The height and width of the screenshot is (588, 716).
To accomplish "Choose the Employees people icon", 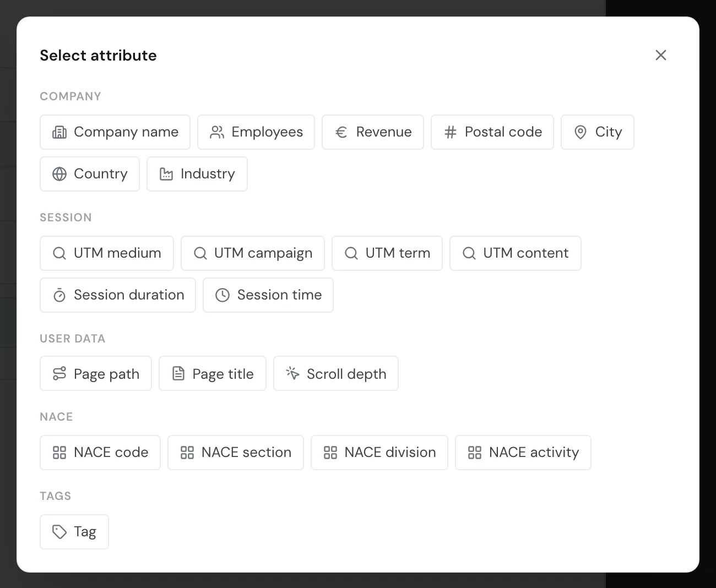I will (x=217, y=132).
